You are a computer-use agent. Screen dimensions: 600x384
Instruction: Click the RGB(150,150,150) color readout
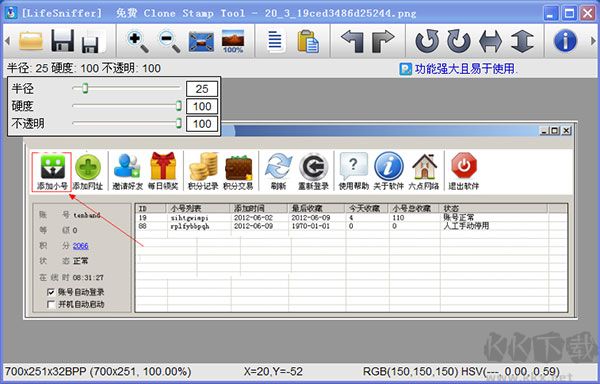tap(410, 371)
